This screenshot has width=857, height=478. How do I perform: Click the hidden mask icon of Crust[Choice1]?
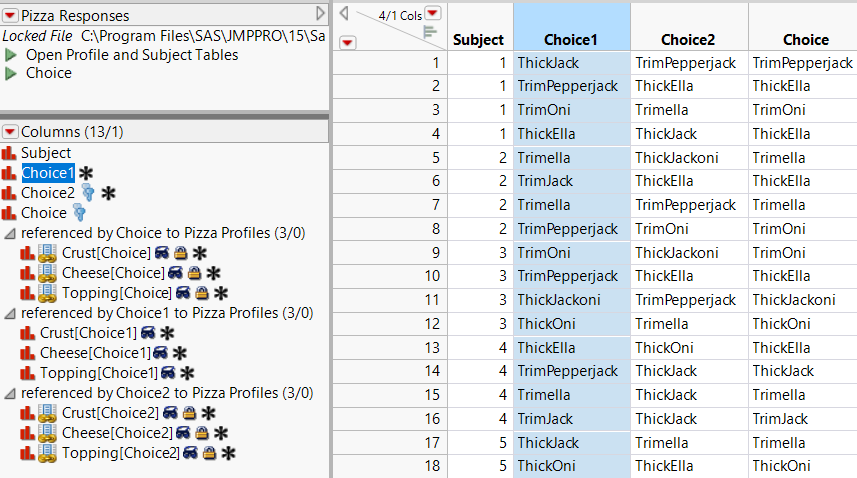coord(148,332)
